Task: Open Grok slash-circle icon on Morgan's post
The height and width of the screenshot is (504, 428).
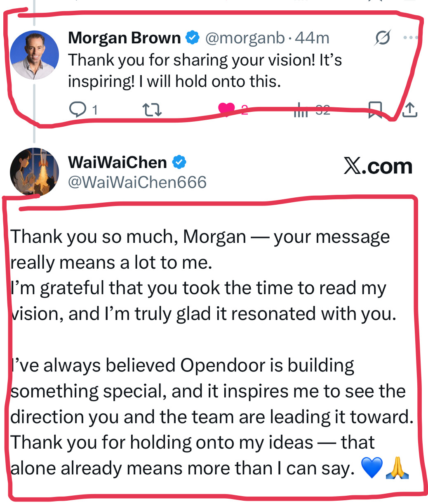Action: (x=382, y=38)
